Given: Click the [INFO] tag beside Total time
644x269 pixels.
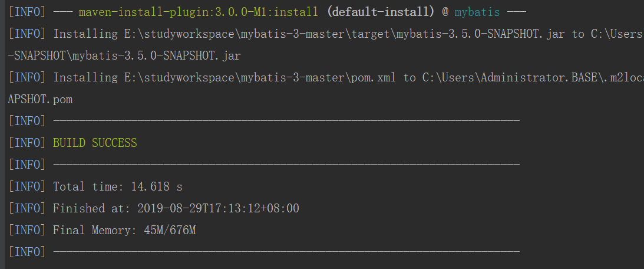Looking at the screenshot, I should tap(27, 187).
